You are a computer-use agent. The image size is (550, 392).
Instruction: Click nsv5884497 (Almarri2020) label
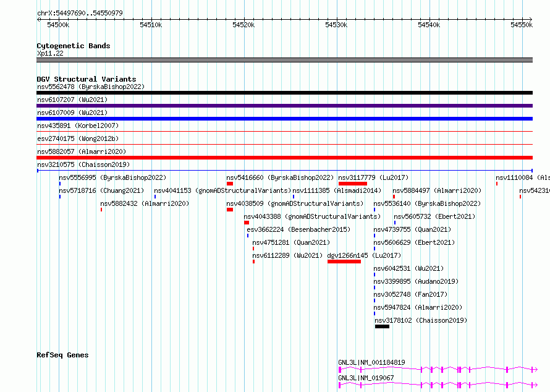pos(437,190)
